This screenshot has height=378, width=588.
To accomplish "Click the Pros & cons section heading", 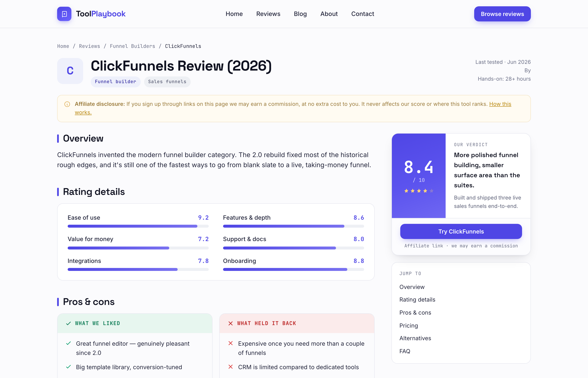I will [x=89, y=302].
